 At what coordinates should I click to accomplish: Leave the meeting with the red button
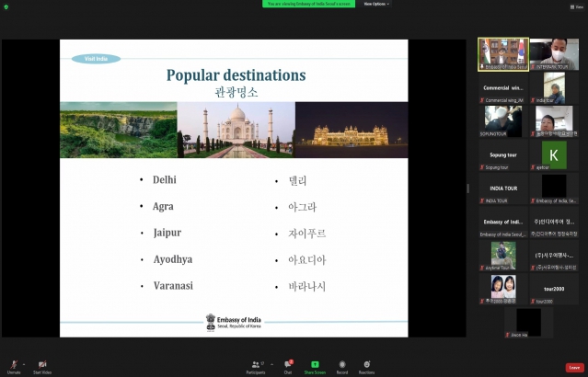pos(573,367)
